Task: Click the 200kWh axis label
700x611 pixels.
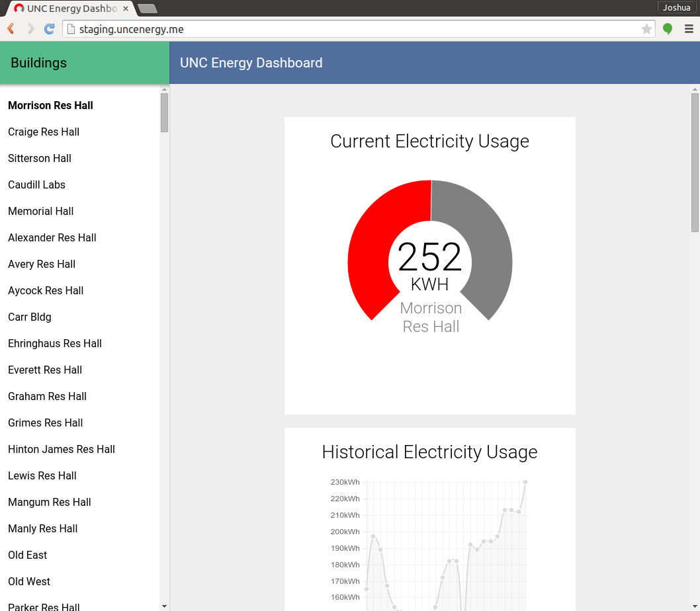Action: pyautogui.click(x=345, y=532)
